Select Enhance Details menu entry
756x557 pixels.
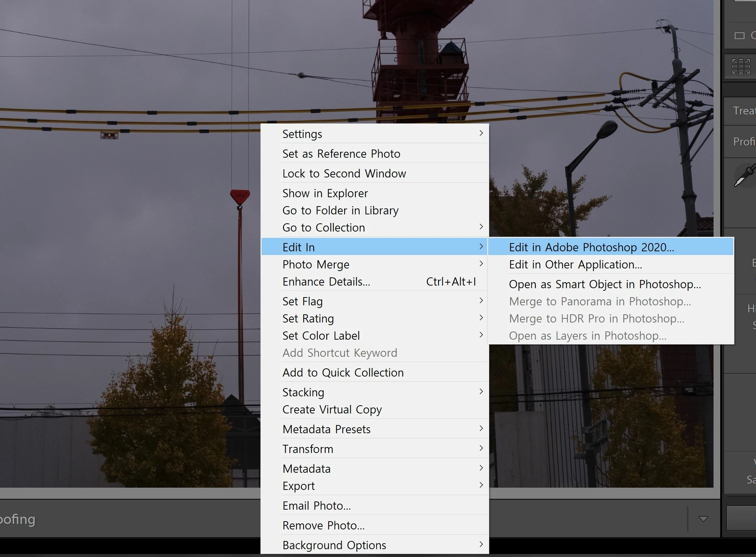(326, 281)
